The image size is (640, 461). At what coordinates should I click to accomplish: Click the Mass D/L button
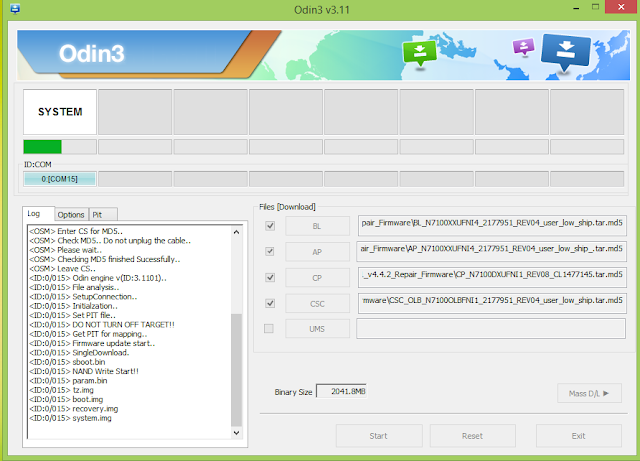point(589,393)
